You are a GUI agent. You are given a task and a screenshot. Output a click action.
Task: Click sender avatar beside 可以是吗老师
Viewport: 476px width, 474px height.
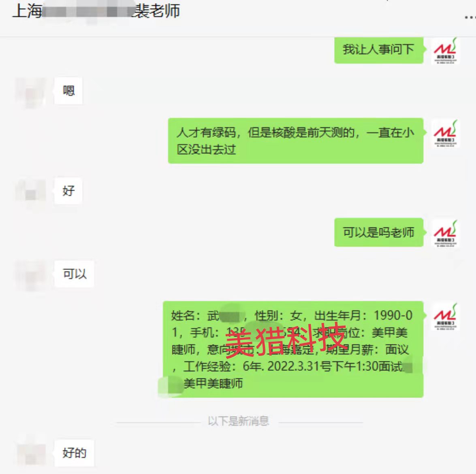tap(445, 234)
